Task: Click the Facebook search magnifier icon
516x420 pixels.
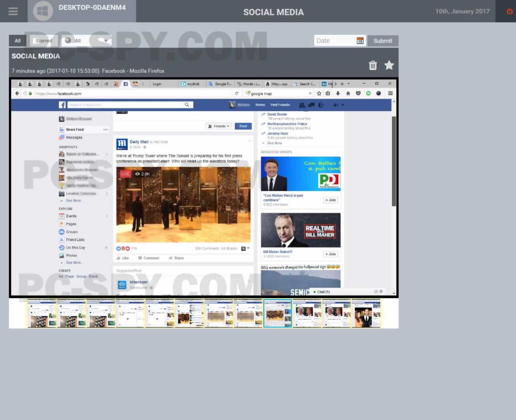Action: coord(187,105)
